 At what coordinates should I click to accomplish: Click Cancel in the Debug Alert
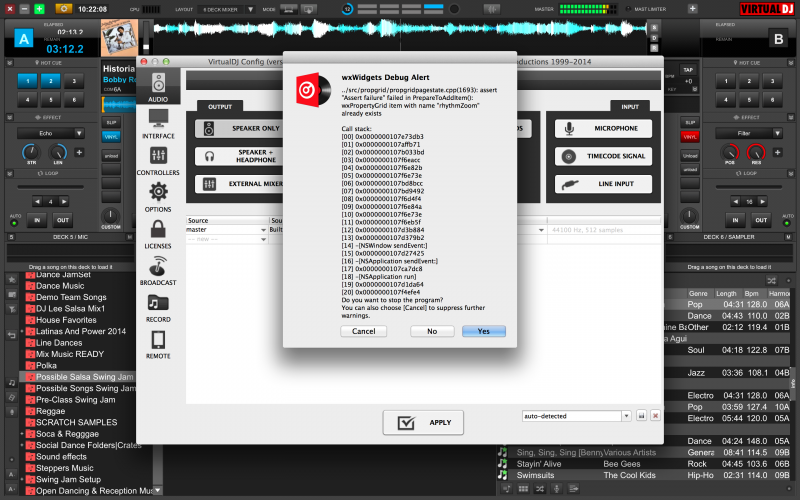(x=363, y=331)
